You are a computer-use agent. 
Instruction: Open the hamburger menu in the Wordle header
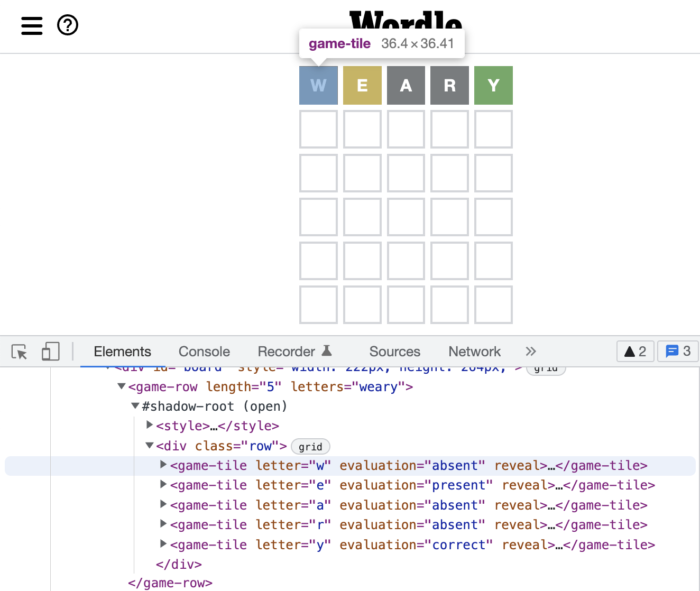click(x=32, y=25)
